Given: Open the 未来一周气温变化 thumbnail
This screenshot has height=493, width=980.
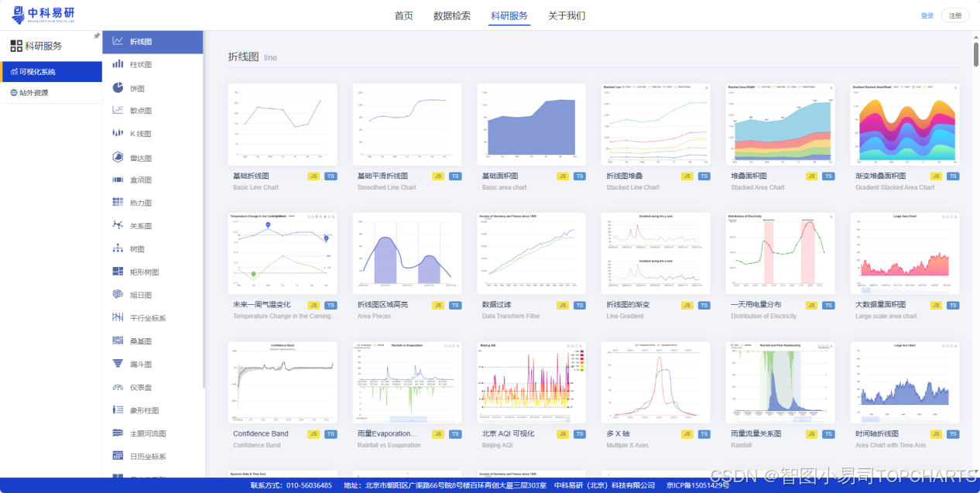Looking at the screenshot, I should (x=283, y=254).
